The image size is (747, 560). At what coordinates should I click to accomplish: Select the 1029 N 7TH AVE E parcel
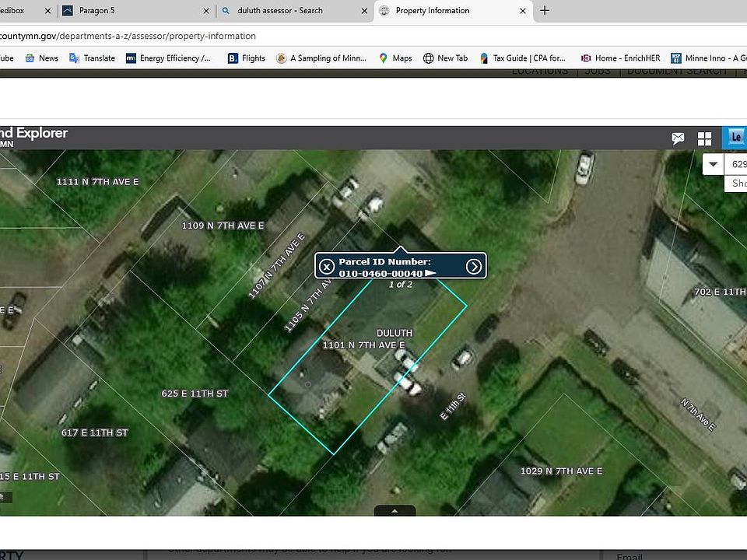pos(560,471)
